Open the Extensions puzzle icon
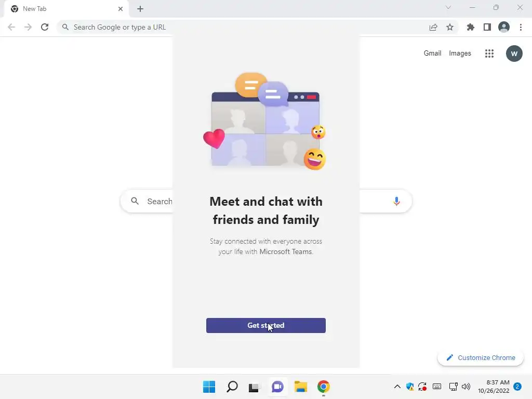This screenshot has width=532, height=399. coord(471,27)
